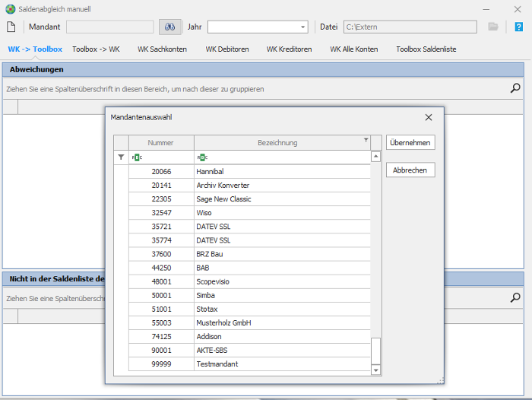Screen dimensions: 532x400
Task: Select row Sage New Classic
Action: coord(249,199)
